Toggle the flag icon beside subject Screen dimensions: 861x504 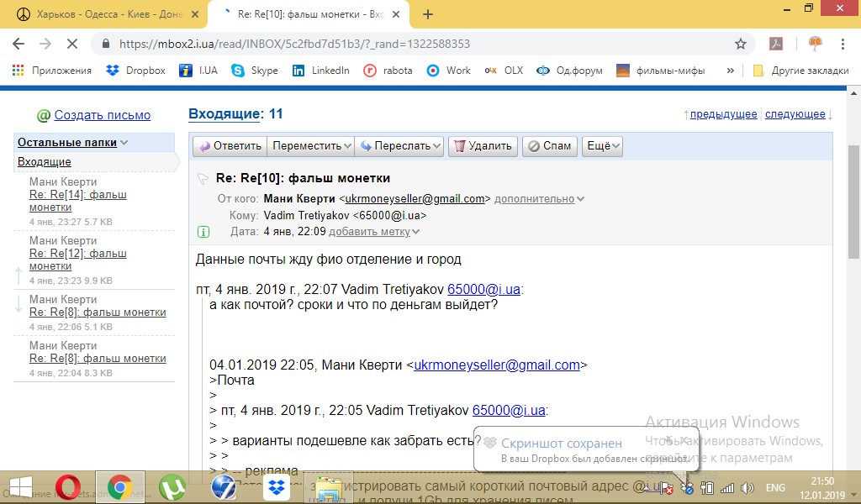[203, 178]
